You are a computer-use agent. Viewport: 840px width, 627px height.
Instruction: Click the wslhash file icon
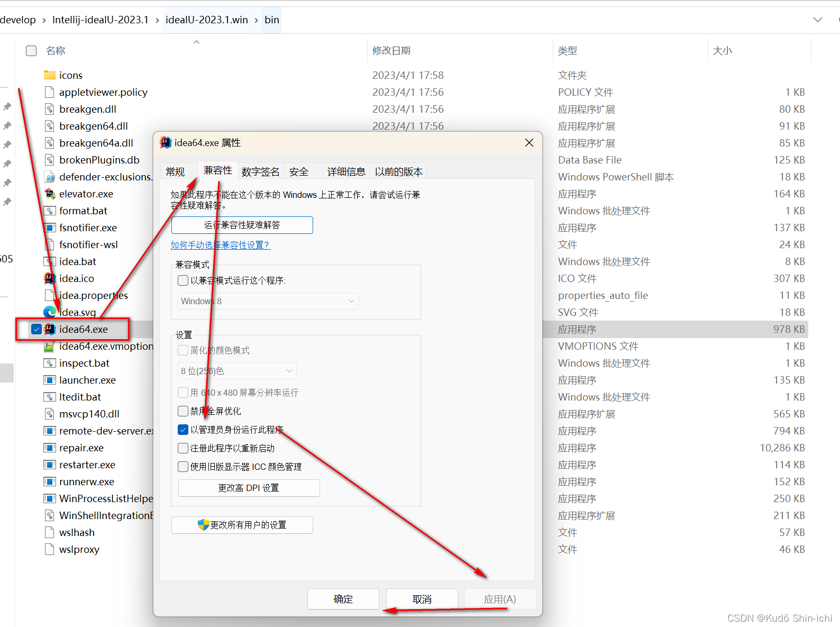(50, 532)
